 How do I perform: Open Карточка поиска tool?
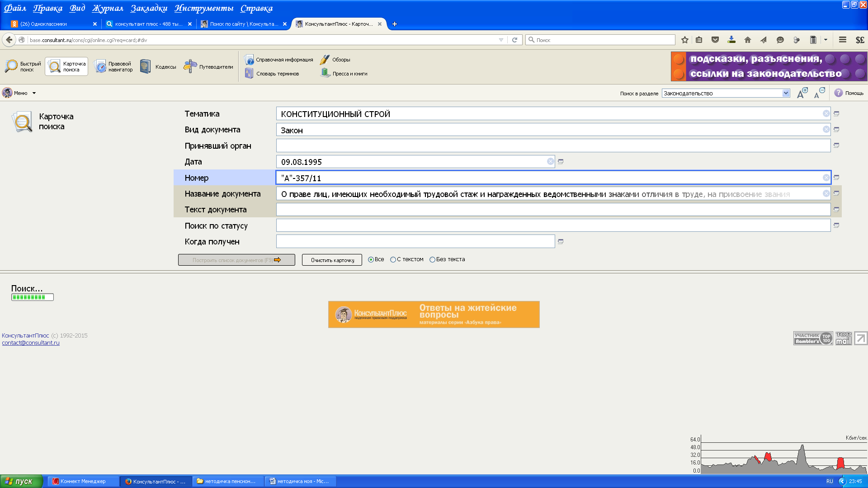tap(66, 66)
